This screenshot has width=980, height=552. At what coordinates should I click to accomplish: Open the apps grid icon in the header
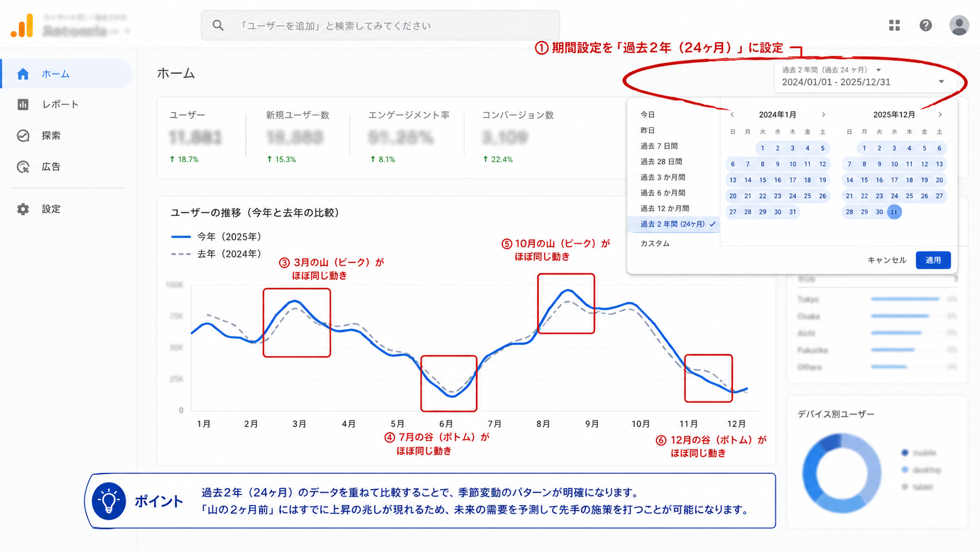894,25
